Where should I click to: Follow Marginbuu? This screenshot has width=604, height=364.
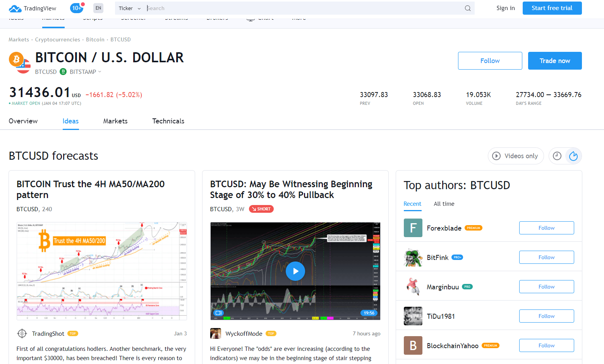pos(547,287)
